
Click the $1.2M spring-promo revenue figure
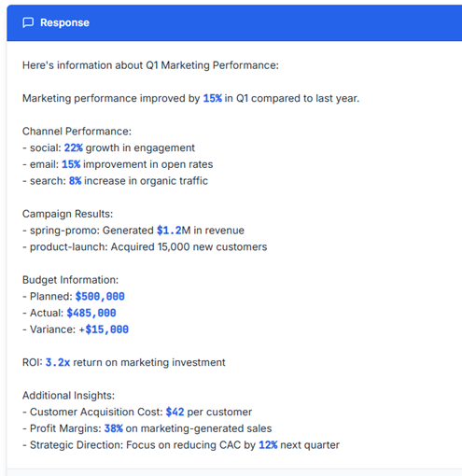coord(174,231)
